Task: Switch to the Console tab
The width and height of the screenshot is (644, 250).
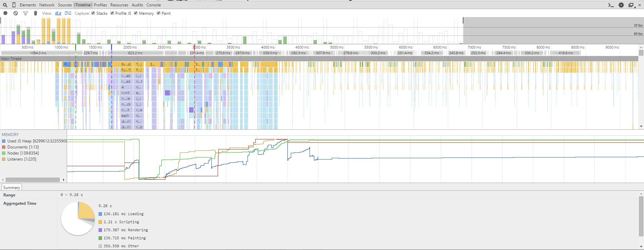Action: click(154, 5)
